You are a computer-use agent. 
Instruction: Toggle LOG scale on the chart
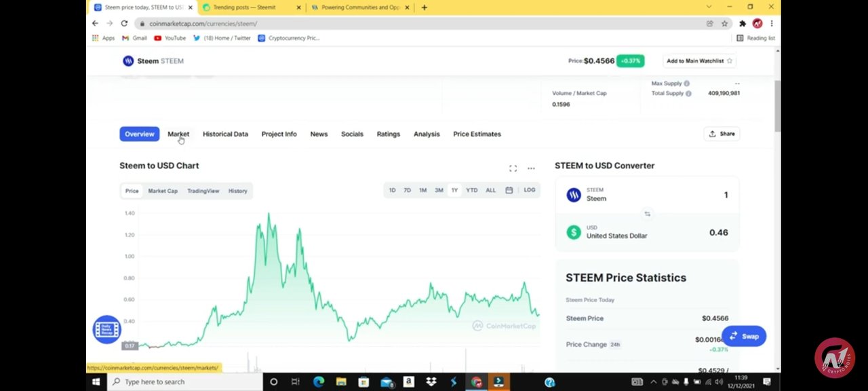(x=530, y=190)
